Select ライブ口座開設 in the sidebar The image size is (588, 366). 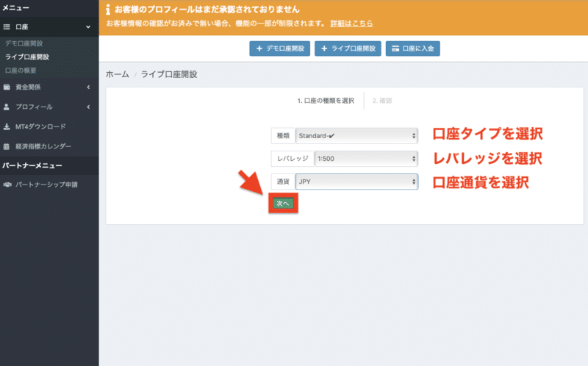[x=27, y=57]
